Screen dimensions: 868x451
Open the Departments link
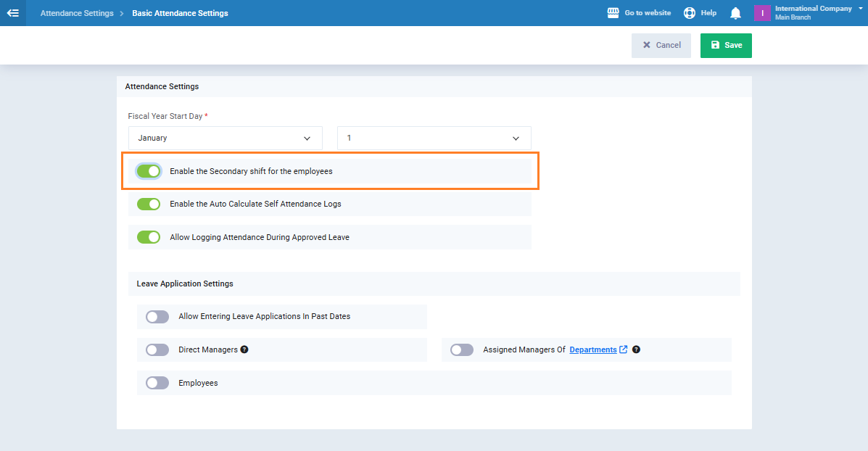pos(592,349)
